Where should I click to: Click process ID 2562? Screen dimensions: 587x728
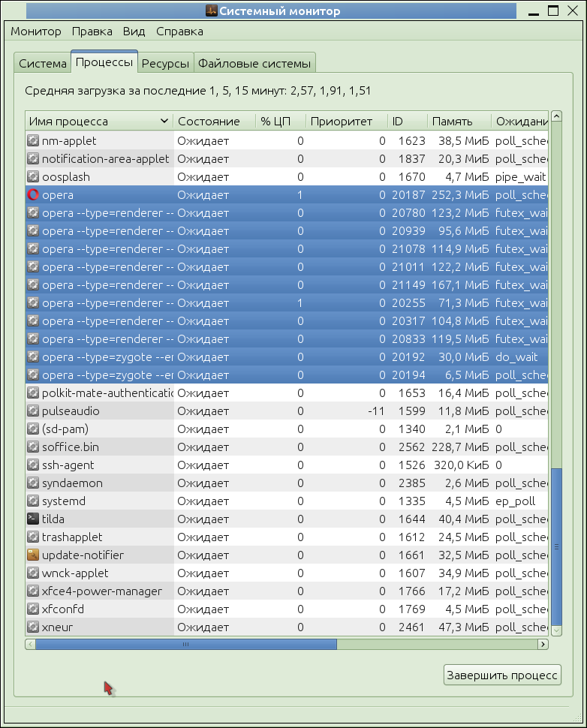point(411,447)
